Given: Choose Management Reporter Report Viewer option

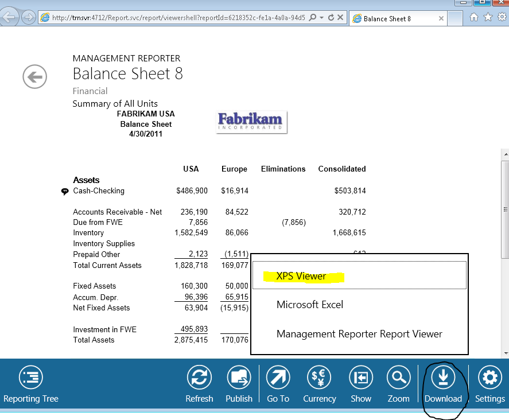Looking at the screenshot, I should [x=359, y=334].
